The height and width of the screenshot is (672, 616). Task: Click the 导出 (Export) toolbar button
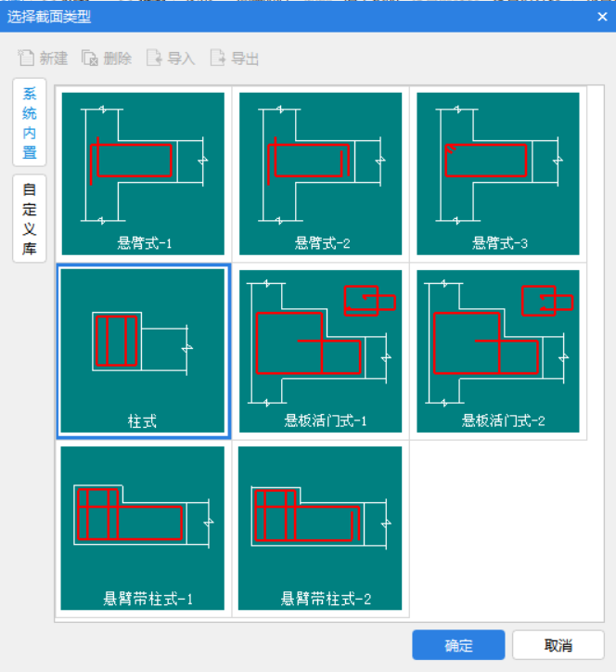tap(235, 58)
